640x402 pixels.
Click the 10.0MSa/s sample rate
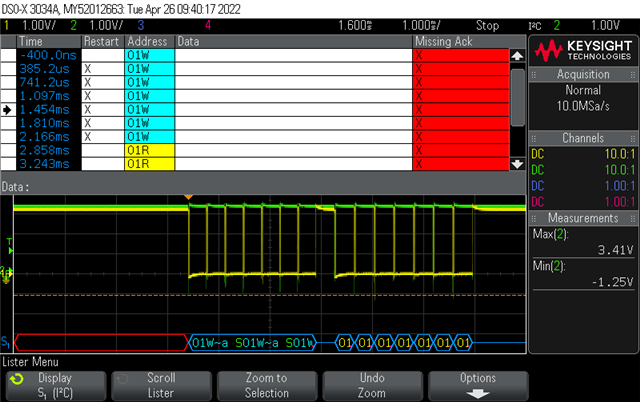pyautogui.click(x=583, y=107)
